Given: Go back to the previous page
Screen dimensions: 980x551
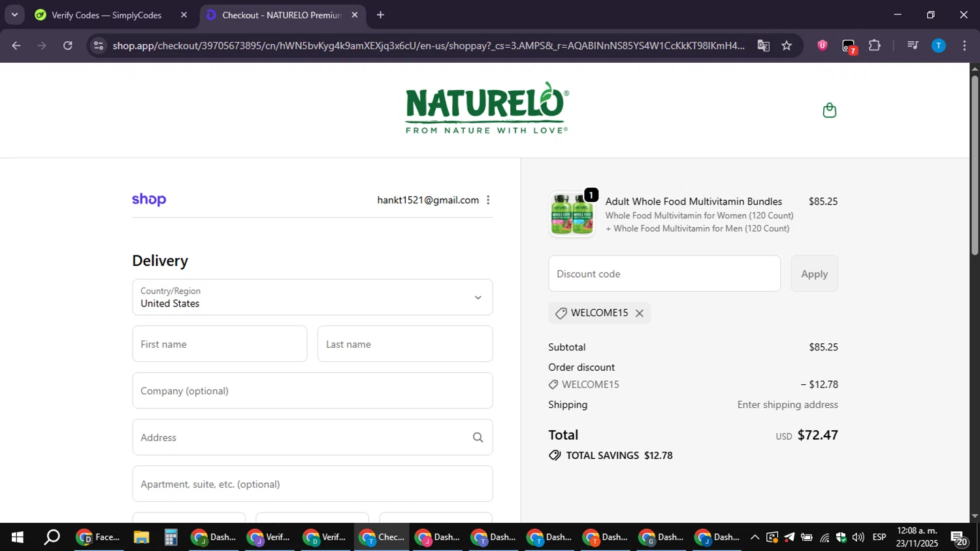Looking at the screenshot, I should 16,46.
